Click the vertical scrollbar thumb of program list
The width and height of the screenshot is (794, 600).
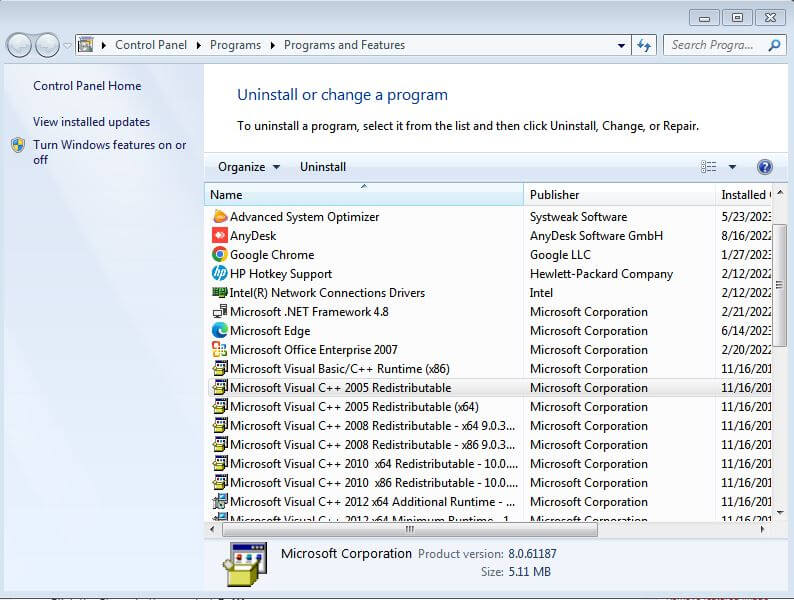(x=780, y=286)
